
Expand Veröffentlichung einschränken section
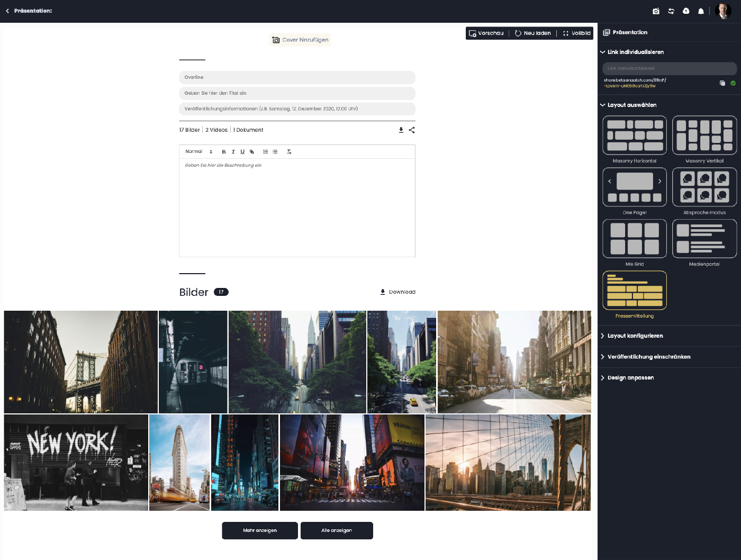pos(648,357)
